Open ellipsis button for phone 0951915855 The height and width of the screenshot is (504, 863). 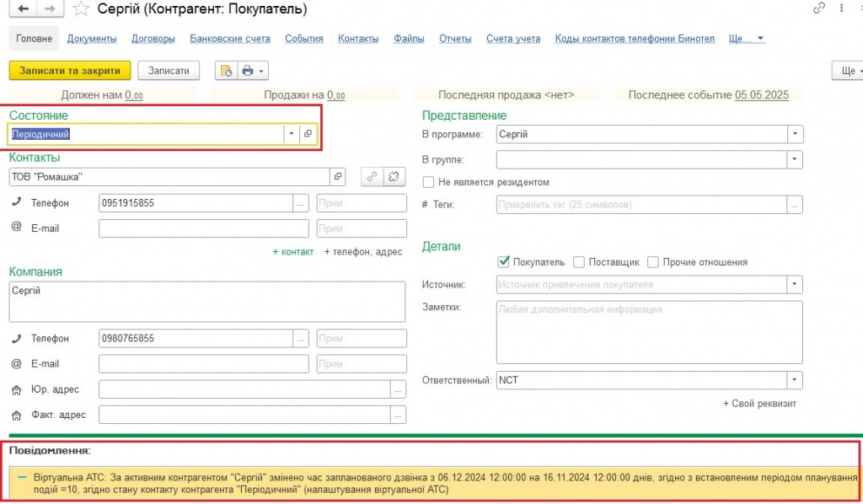coord(301,203)
